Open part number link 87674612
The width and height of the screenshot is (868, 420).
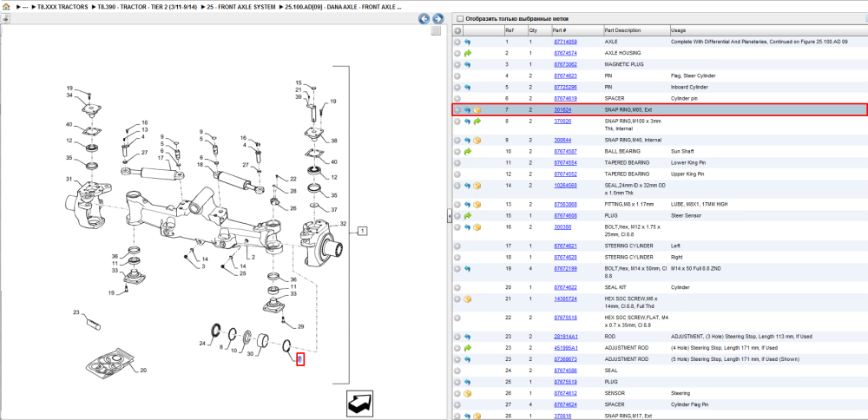click(x=565, y=393)
